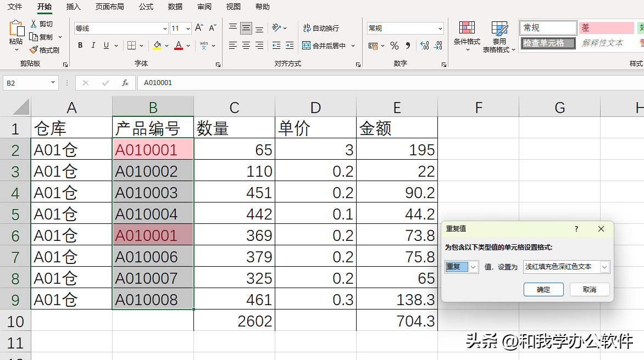Switch to the 数据 (Data) tab
The width and height of the screenshot is (644, 360).
tap(175, 7)
